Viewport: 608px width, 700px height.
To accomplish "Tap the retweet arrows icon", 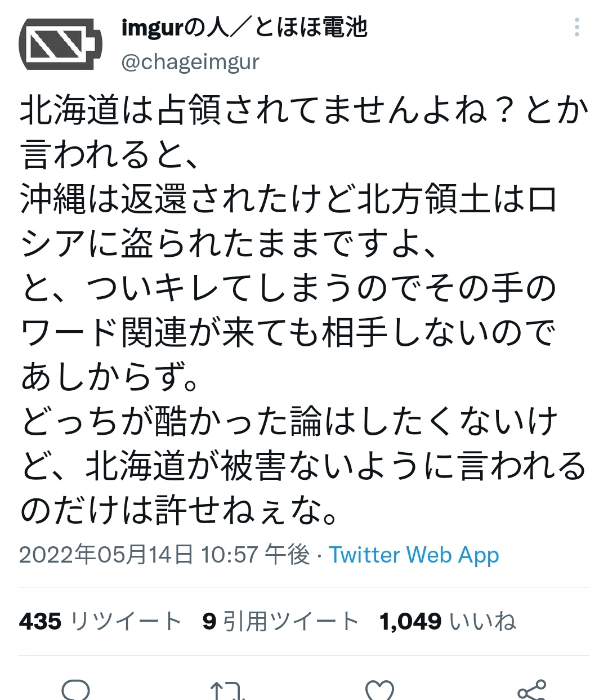I will click(x=227, y=690).
